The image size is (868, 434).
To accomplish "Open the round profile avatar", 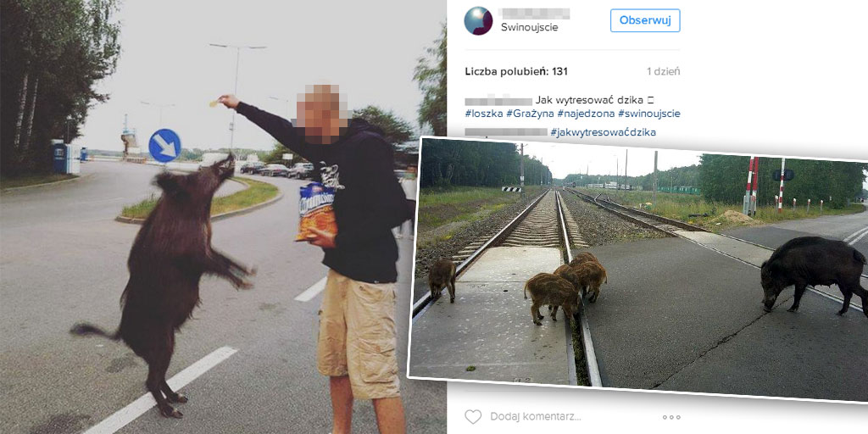I will 478,21.
